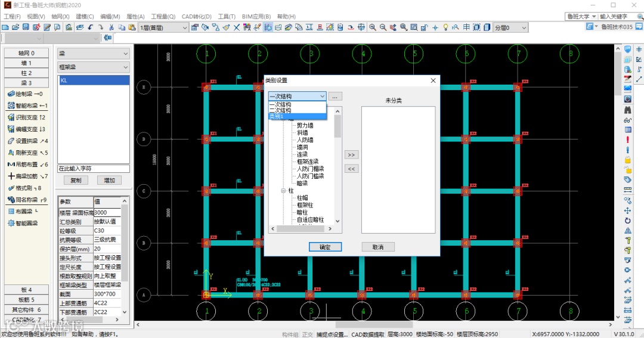
Task: Click the dialog tree vertical scrollbar
Action: (338, 166)
